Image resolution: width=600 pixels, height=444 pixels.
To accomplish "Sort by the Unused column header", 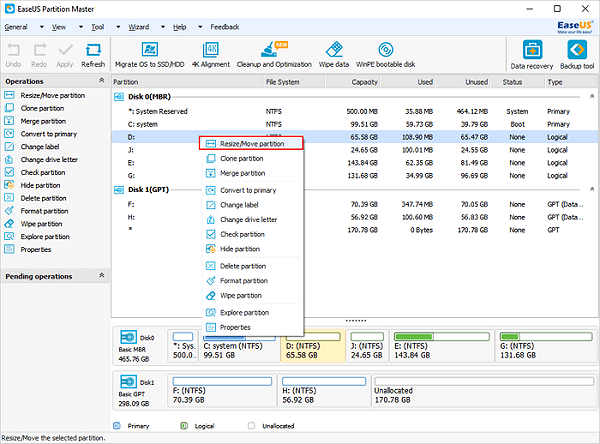I will [463, 82].
